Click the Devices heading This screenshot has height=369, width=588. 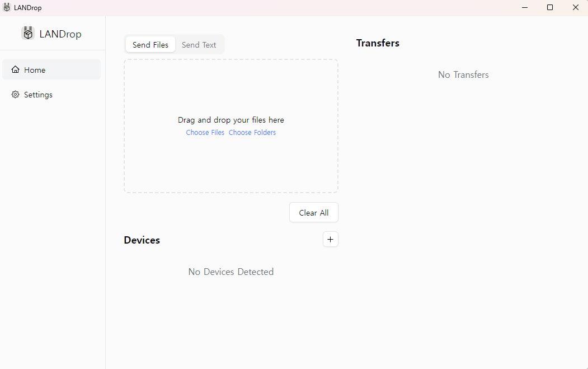click(x=142, y=240)
